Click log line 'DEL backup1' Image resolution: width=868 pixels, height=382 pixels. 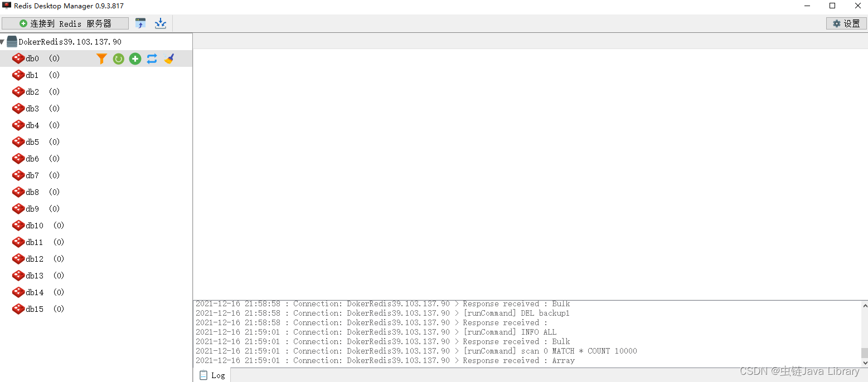[x=382, y=313]
